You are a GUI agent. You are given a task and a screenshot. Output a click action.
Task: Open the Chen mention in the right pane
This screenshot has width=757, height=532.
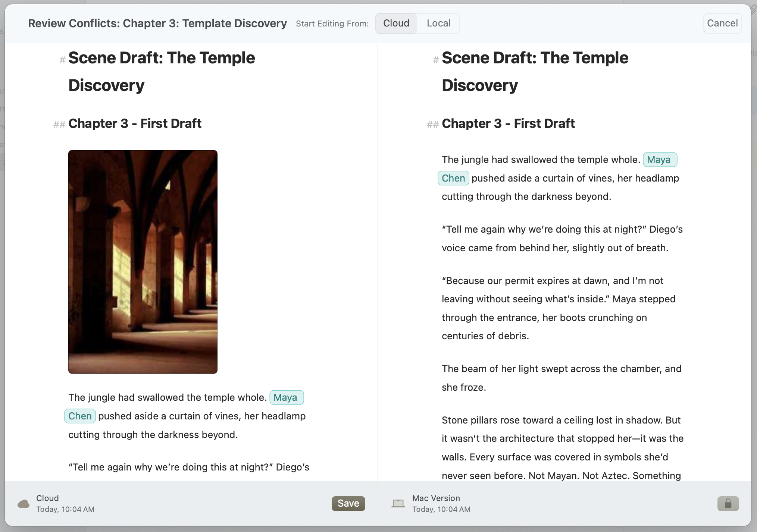453,178
